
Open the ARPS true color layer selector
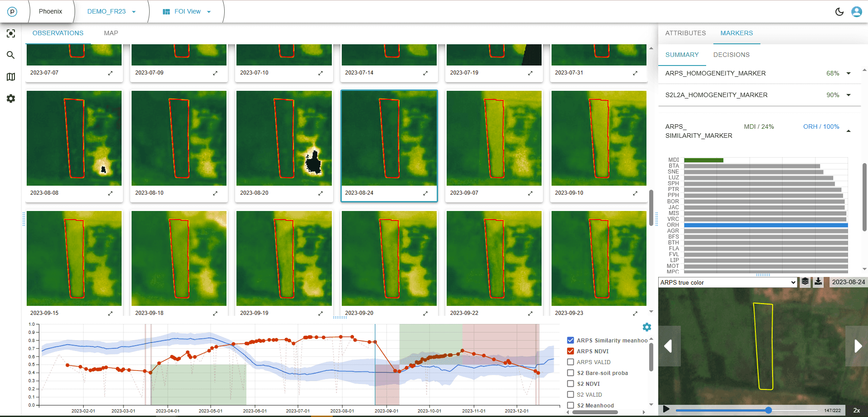pos(727,282)
